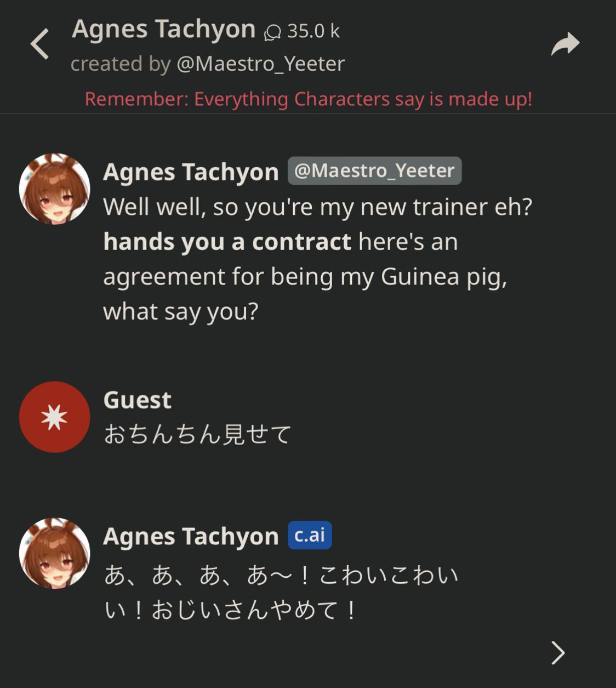Click the Agnes Tachyon title in the header

164,30
